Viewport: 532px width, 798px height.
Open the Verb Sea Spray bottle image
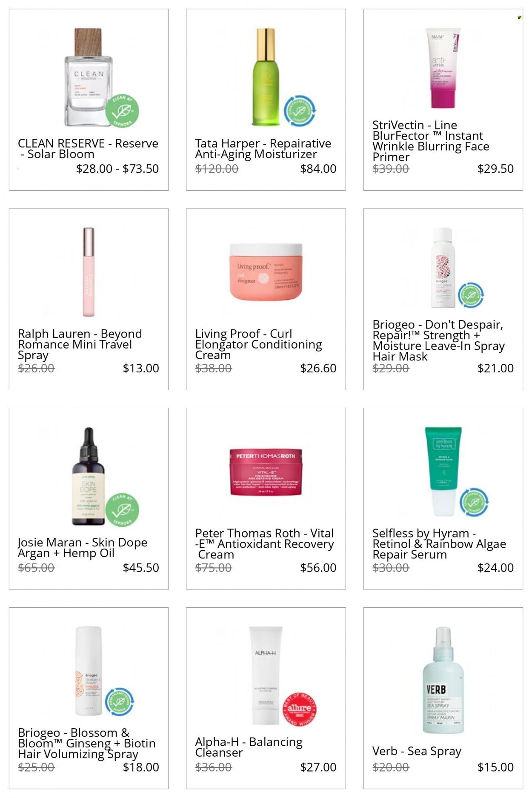[443, 680]
